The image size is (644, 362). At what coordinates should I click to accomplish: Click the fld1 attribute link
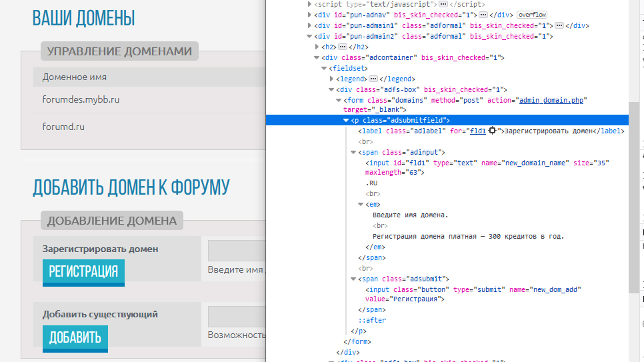pos(478,131)
